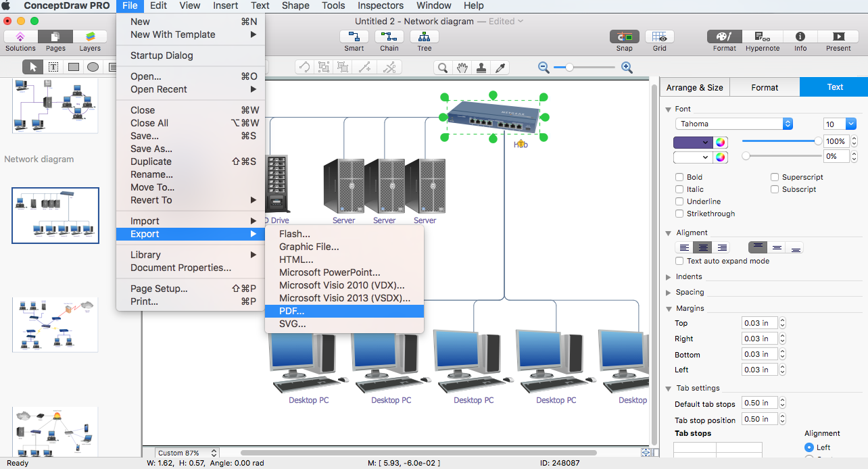Click Save As... in File menu

pos(191,149)
